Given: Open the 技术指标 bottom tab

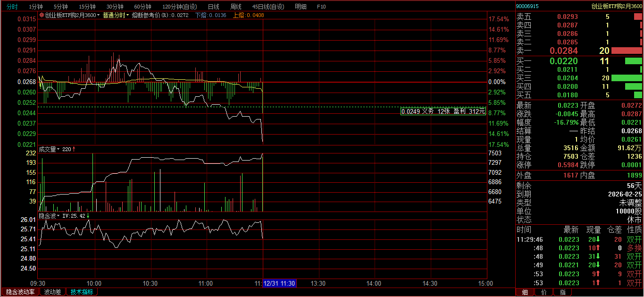Looking at the screenshot, I should pos(82,292).
